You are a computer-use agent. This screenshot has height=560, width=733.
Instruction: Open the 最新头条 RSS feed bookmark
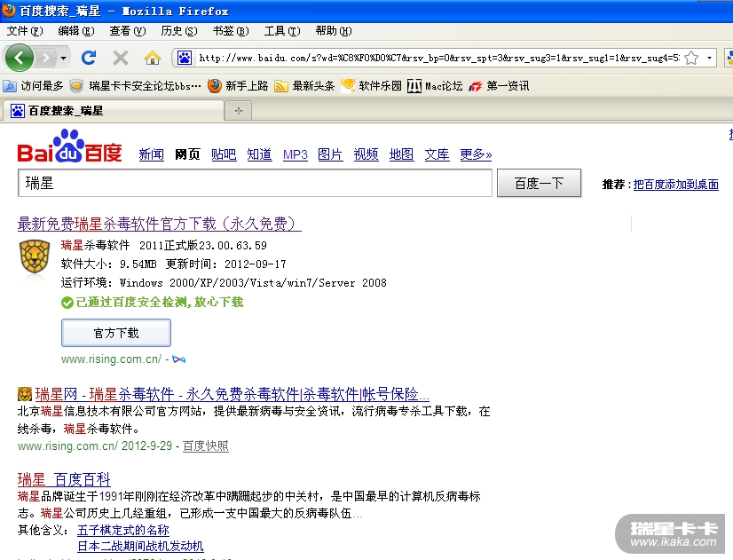click(x=304, y=86)
